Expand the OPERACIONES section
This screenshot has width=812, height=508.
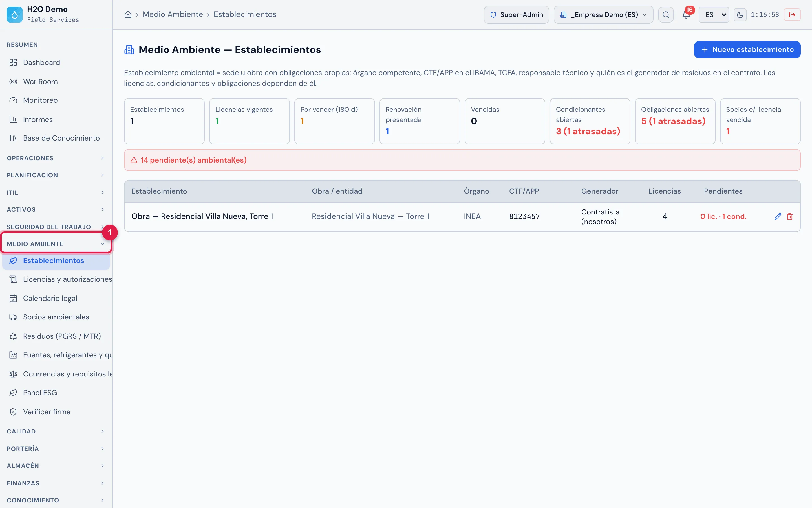56,158
